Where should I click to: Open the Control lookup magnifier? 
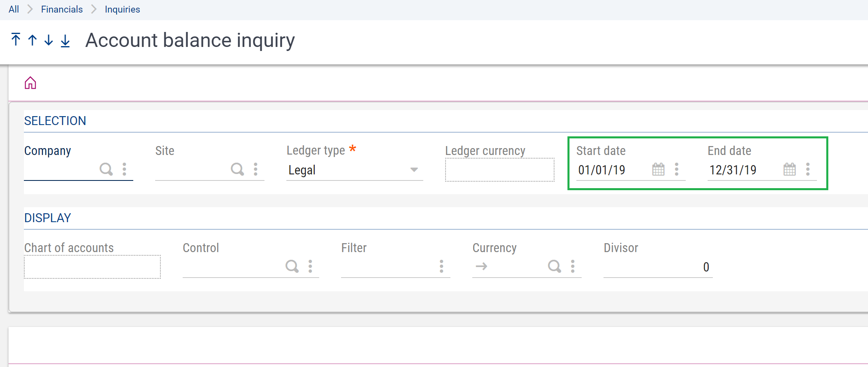click(292, 267)
